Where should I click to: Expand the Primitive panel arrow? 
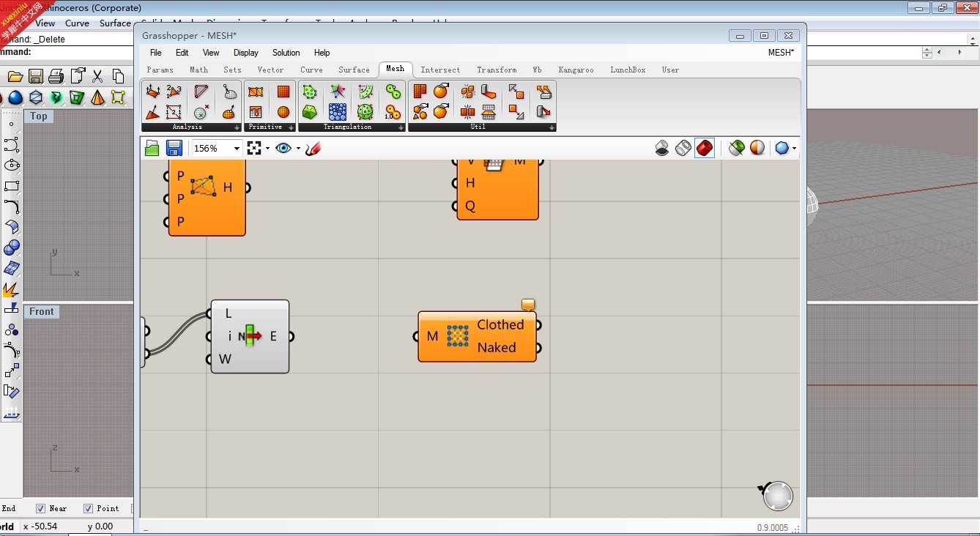point(291,127)
